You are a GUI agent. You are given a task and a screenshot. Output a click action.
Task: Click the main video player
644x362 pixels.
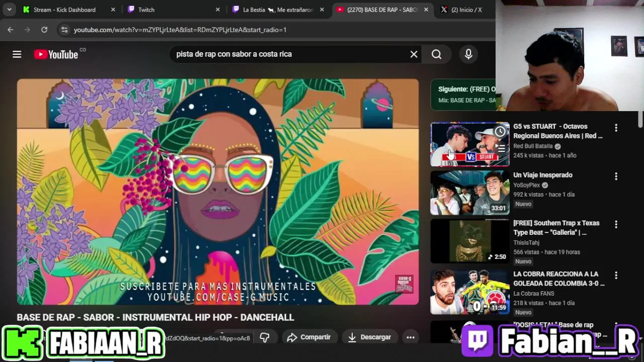218,192
